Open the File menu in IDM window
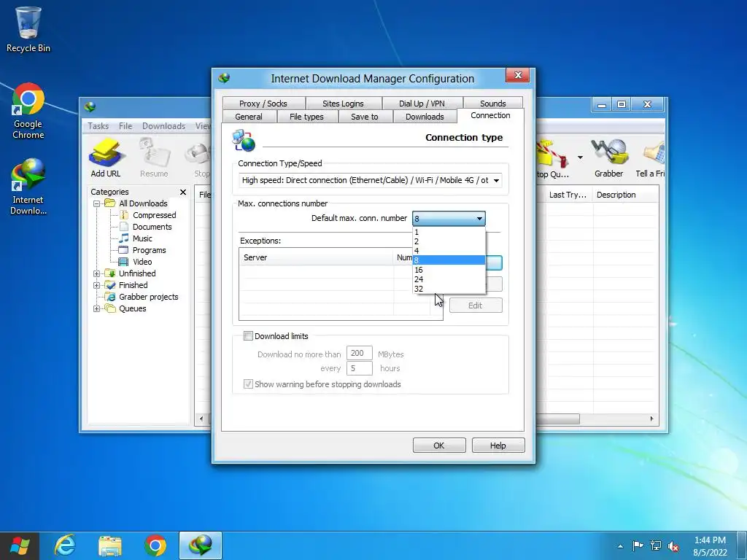 [x=125, y=126]
